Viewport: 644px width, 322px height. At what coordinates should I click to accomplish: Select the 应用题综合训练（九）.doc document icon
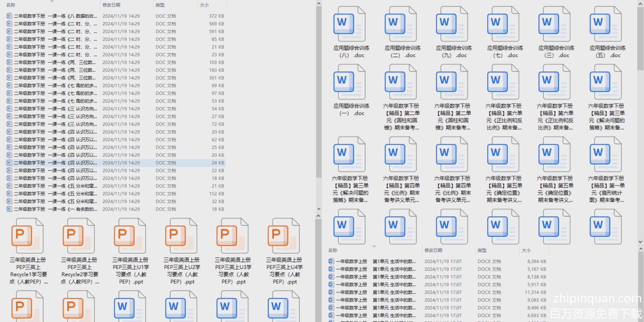[x=452, y=24]
